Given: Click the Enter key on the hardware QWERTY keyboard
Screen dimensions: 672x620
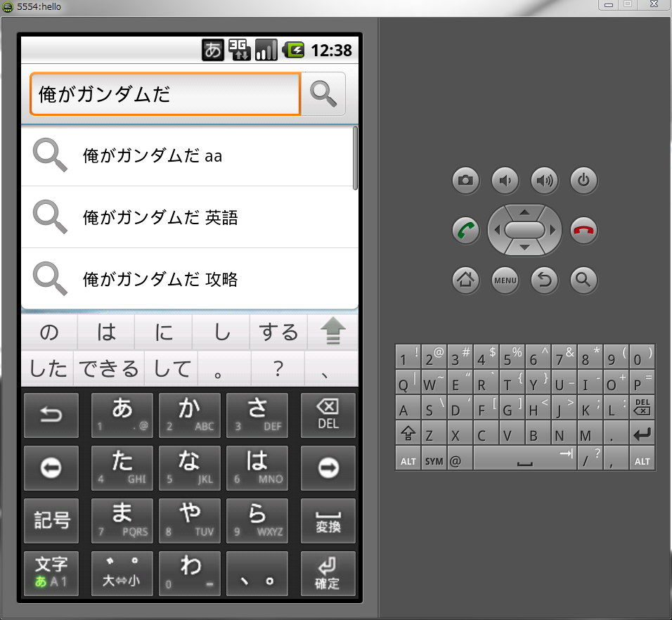Looking at the screenshot, I should pyautogui.click(x=642, y=434).
